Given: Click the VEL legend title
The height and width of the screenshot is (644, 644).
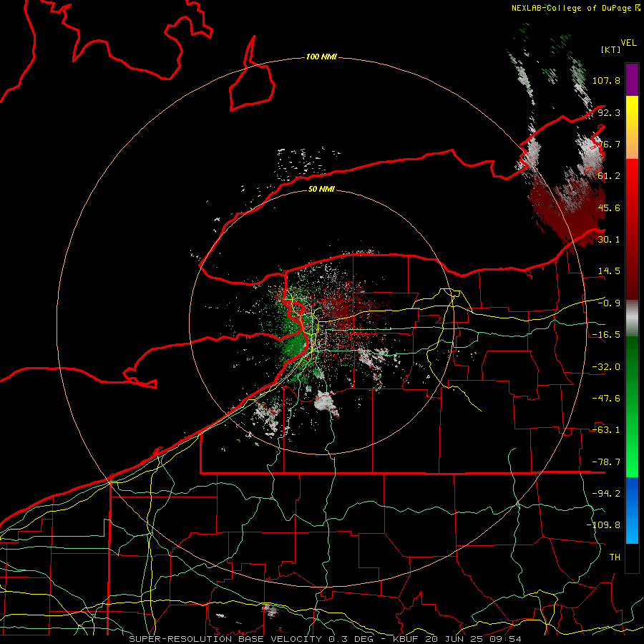Looking at the screenshot, I should coord(629,43).
